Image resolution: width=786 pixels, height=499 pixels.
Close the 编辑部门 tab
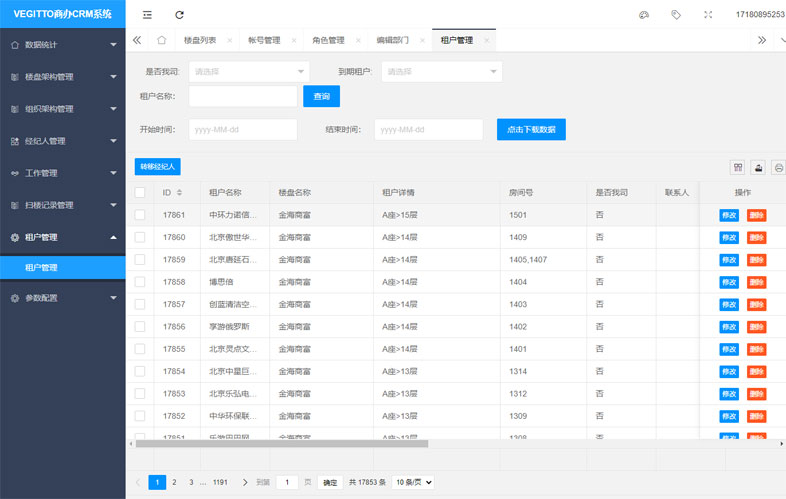tap(422, 41)
